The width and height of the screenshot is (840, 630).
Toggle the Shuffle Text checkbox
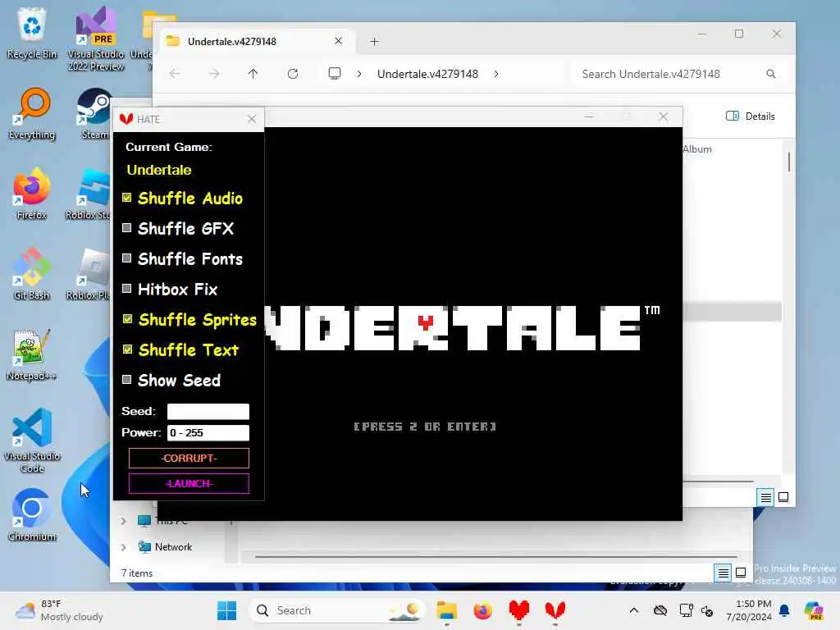click(x=127, y=349)
